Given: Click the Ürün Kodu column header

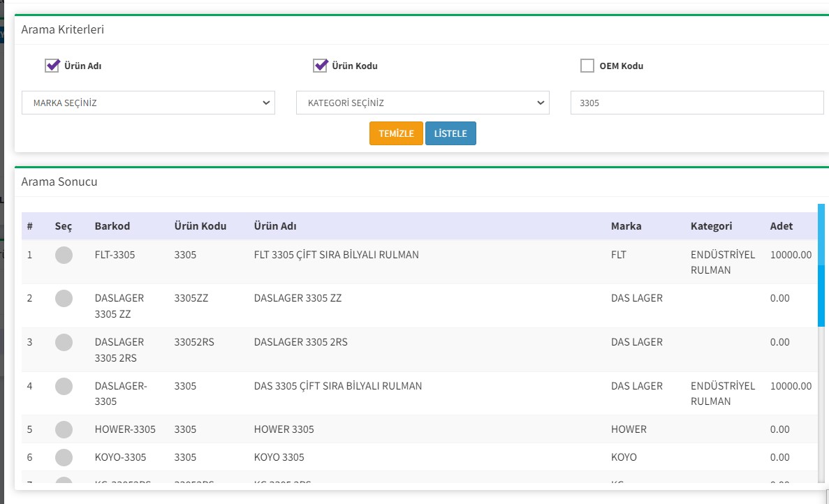Looking at the screenshot, I should (x=200, y=226).
